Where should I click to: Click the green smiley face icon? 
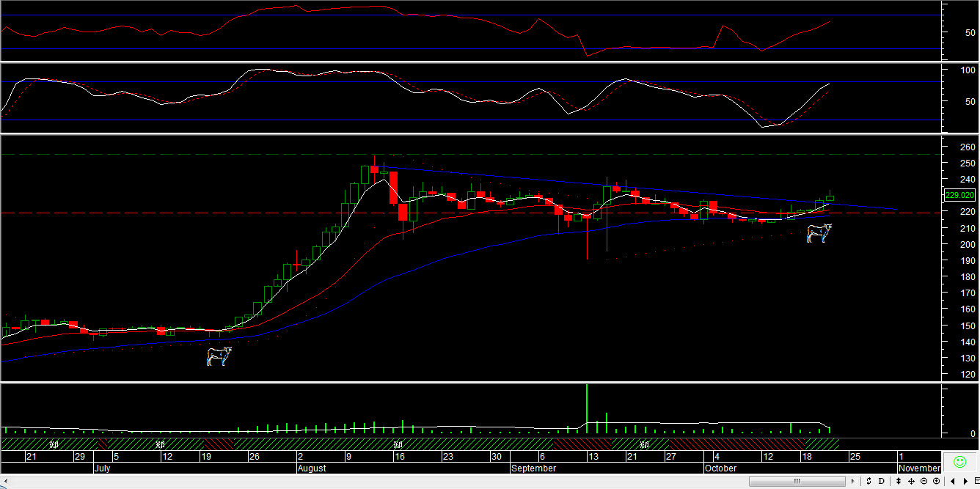(959, 462)
